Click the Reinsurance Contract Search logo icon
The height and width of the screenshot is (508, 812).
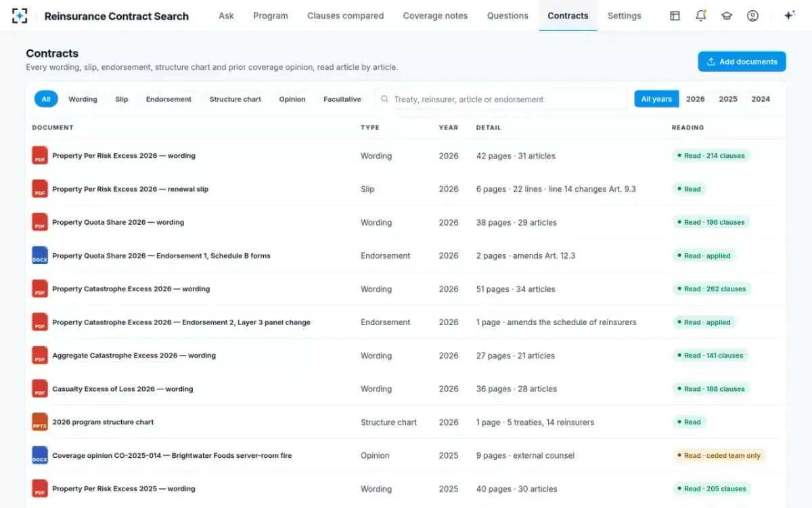20,16
